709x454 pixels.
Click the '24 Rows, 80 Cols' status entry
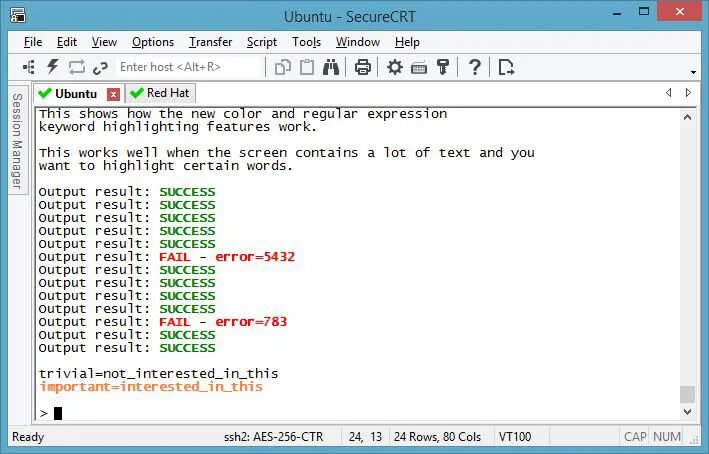(437, 437)
